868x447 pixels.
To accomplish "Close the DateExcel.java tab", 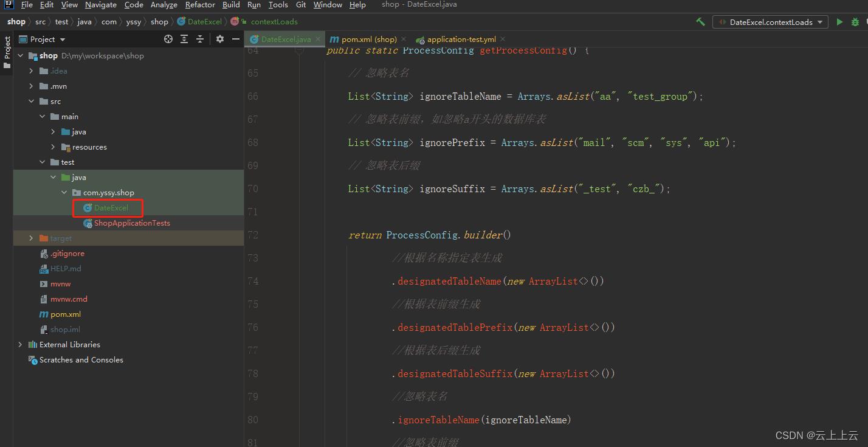I will click(318, 39).
